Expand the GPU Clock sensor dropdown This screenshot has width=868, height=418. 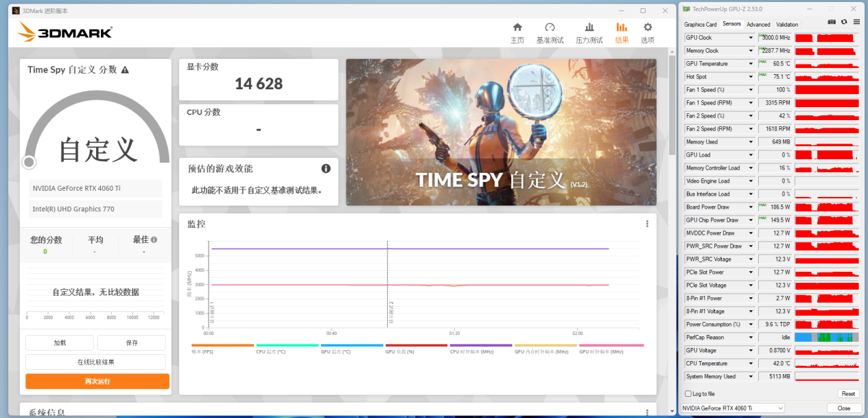[x=751, y=38]
